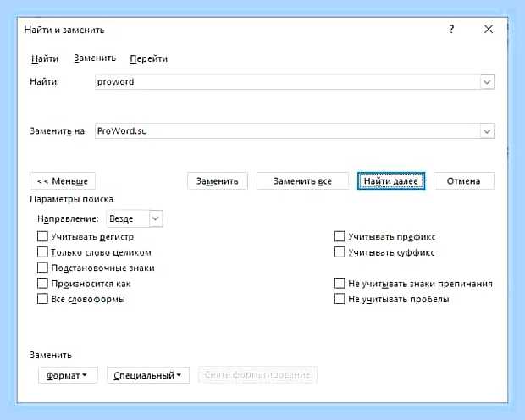Check Только слово целиком
Image resolution: width=525 pixels, height=420 pixels.
(x=42, y=252)
